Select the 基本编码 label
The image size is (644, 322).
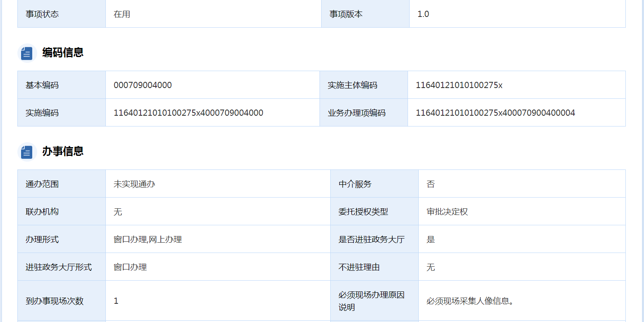42,85
